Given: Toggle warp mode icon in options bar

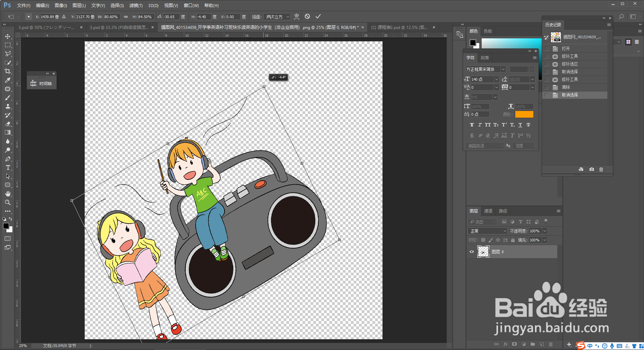Looking at the screenshot, I should [296, 16].
